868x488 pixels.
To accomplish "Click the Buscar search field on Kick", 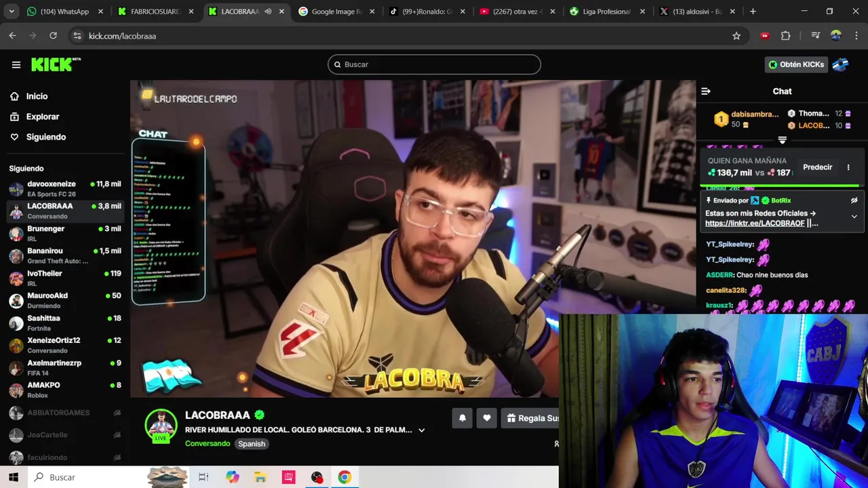I will click(434, 64).
